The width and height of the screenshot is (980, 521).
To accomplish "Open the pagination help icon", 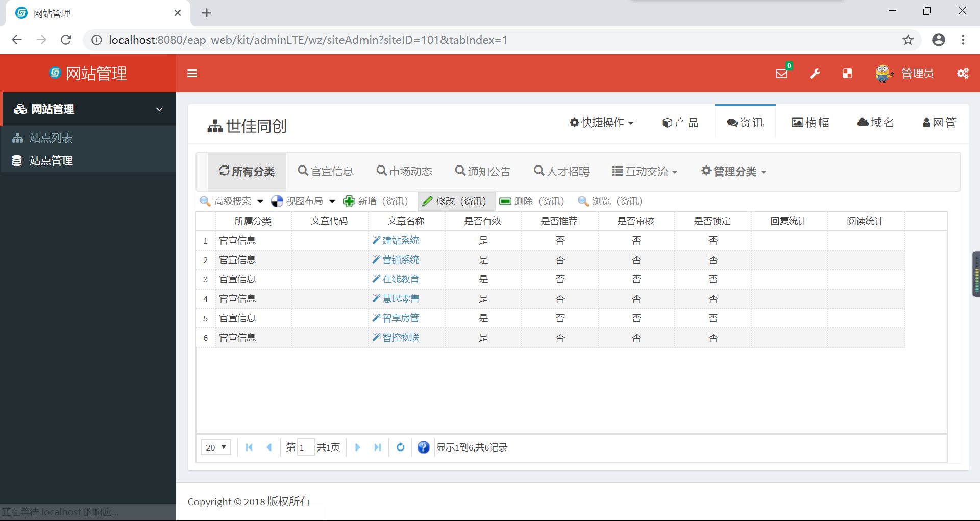I will click(423, 447).
